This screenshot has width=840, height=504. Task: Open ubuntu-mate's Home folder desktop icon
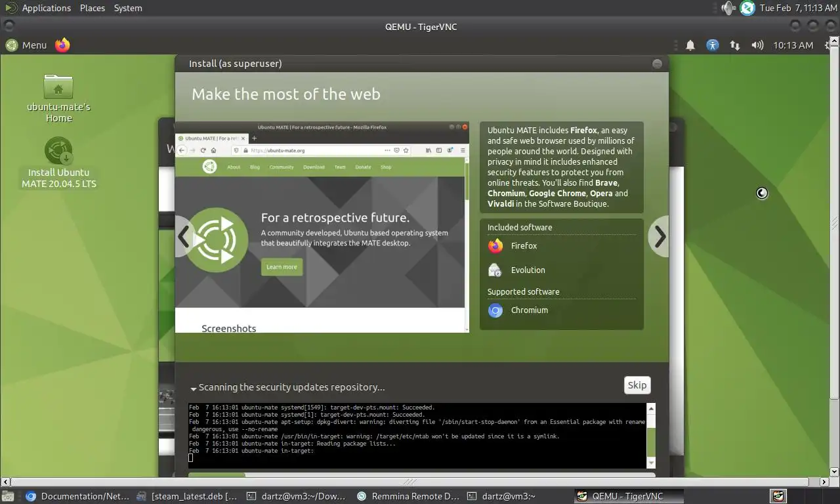click(x=58, y=98)
